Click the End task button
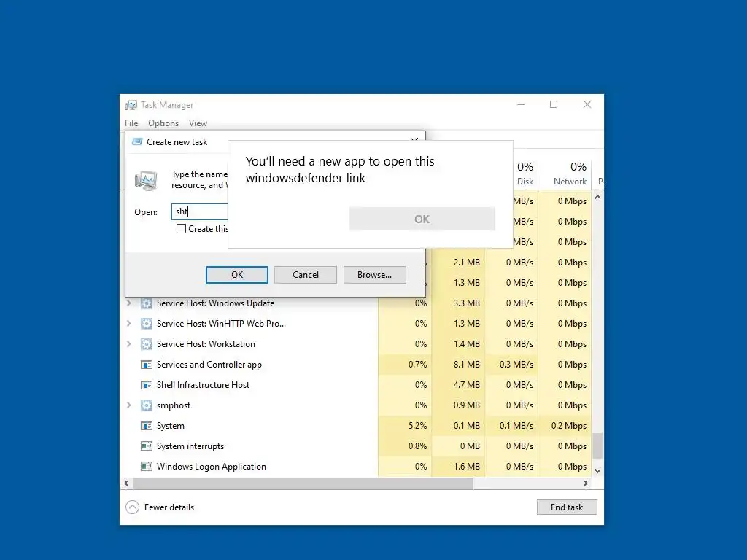Image resolution: width=747 pixels, height=560 pixels. click(567, 507)
